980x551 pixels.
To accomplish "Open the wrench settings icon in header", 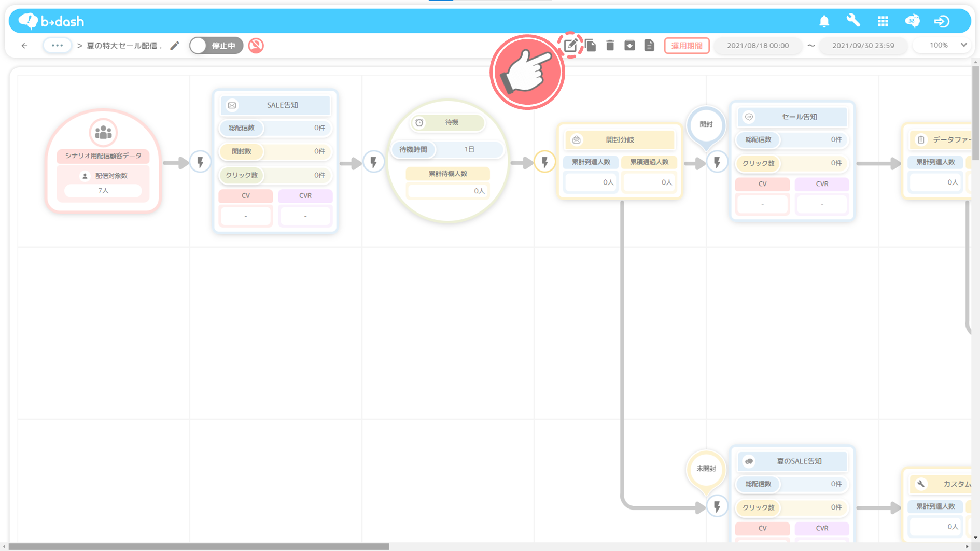I will (853, 21).
